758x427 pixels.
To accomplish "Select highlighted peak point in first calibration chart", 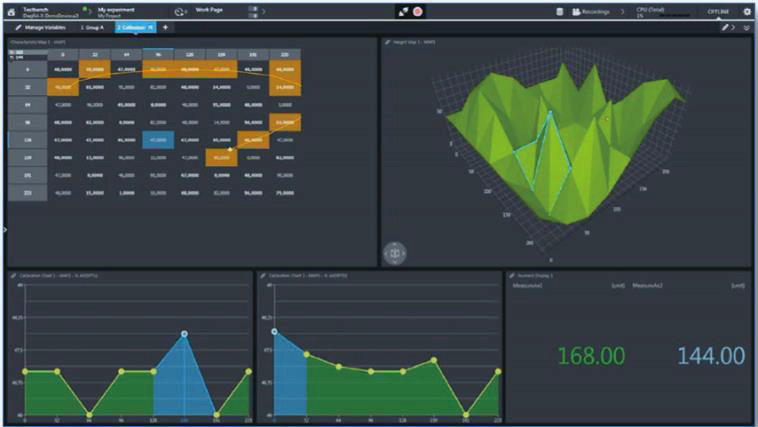I will click(184, 334).
